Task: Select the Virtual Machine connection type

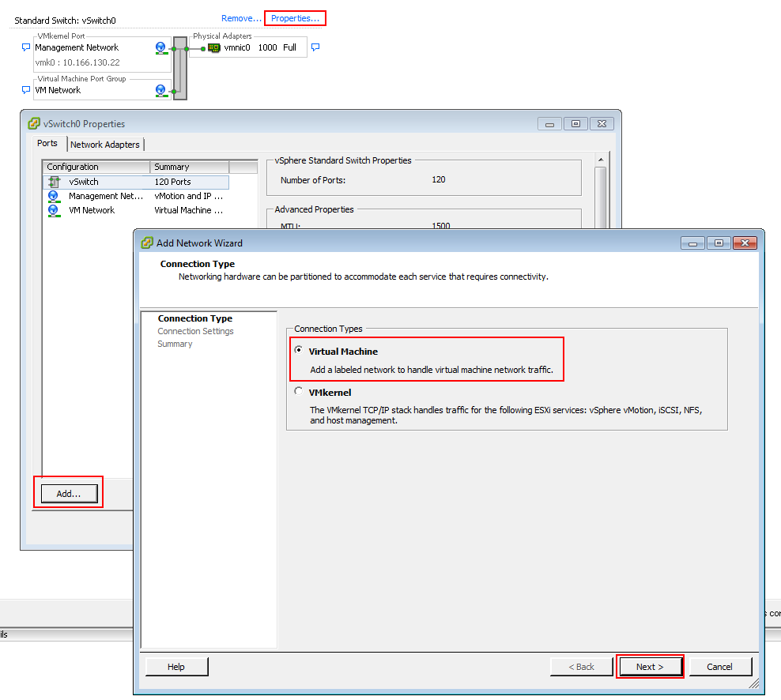Action: (x=298, y=349)
